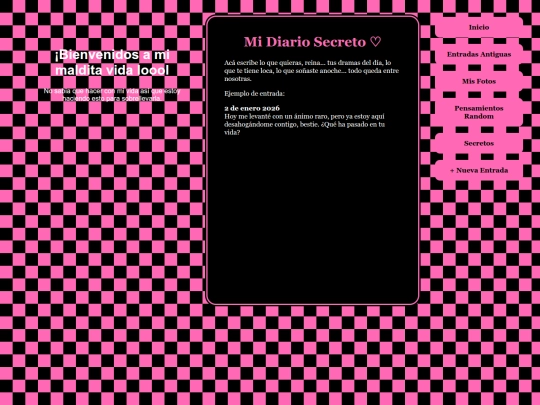Click the paragraph starting 'Hoy me levanté'

pyautogui.click(x=305, y=124)
